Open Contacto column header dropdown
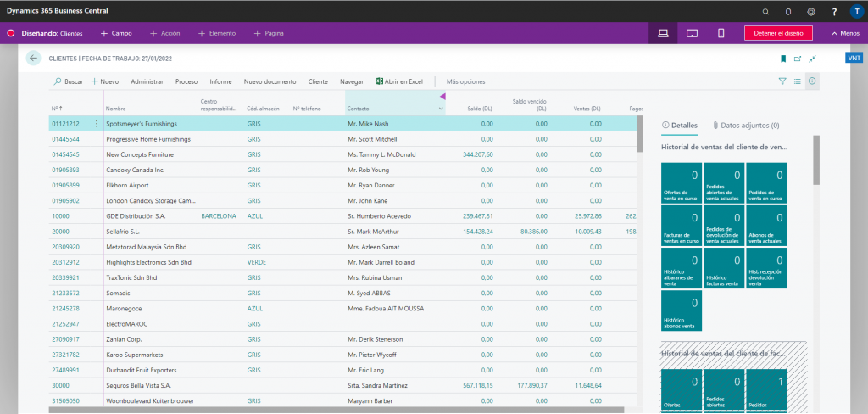 pos(441,109)
